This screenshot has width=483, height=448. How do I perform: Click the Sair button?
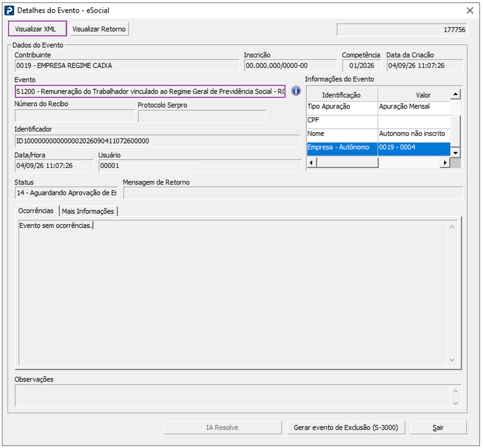coord(438,428)
